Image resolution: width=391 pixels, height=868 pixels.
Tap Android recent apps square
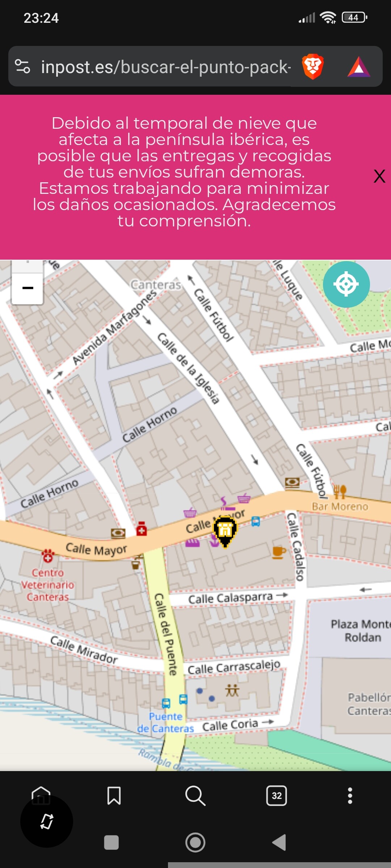[x=111, y=842]
